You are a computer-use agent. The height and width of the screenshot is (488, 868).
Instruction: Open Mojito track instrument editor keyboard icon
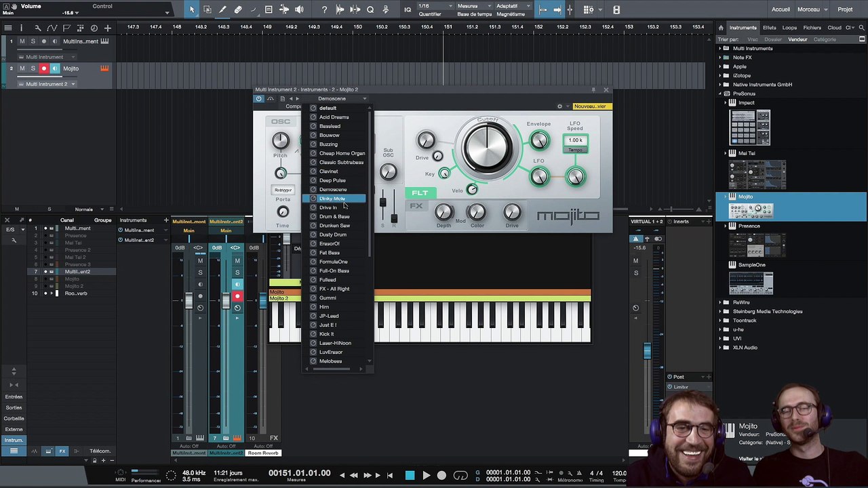pos(104,68)
